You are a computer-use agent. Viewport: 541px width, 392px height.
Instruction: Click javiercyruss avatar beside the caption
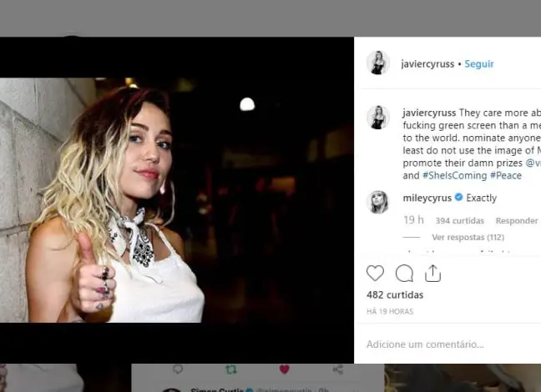click(x=378, y=117)
